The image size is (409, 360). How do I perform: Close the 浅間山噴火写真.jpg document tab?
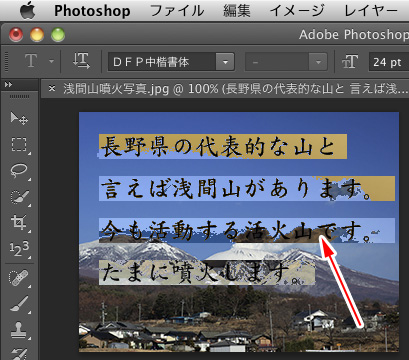pos(52,89)
